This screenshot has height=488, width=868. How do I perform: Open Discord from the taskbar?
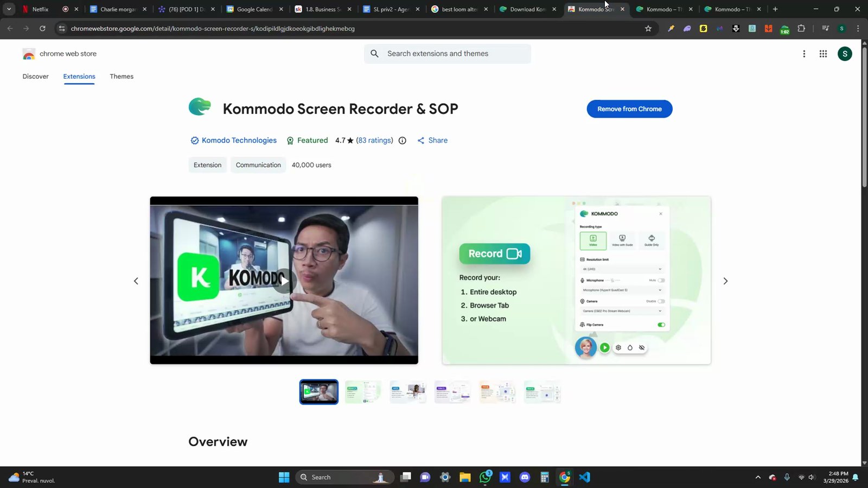point(525,477)
